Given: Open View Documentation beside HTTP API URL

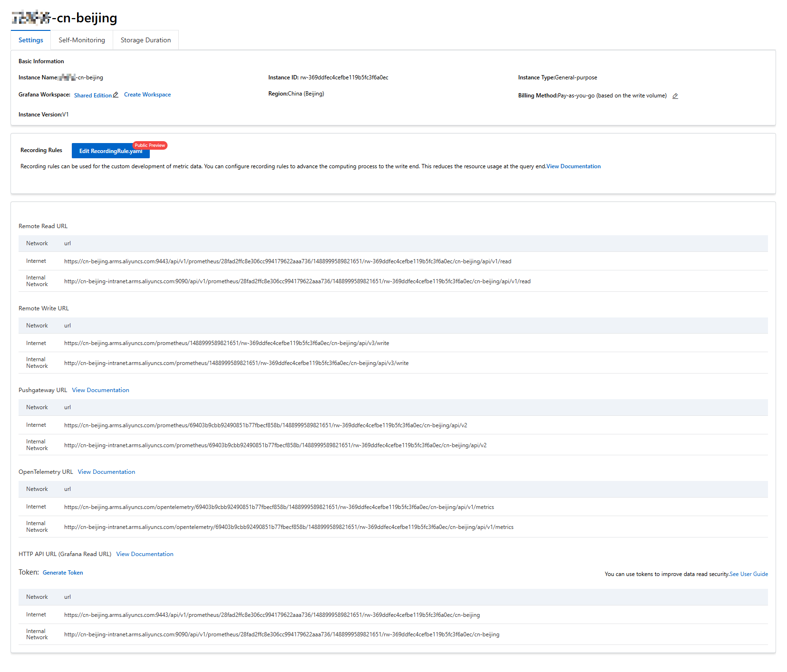Looking at the screenshot, I should tap(145, 554).
